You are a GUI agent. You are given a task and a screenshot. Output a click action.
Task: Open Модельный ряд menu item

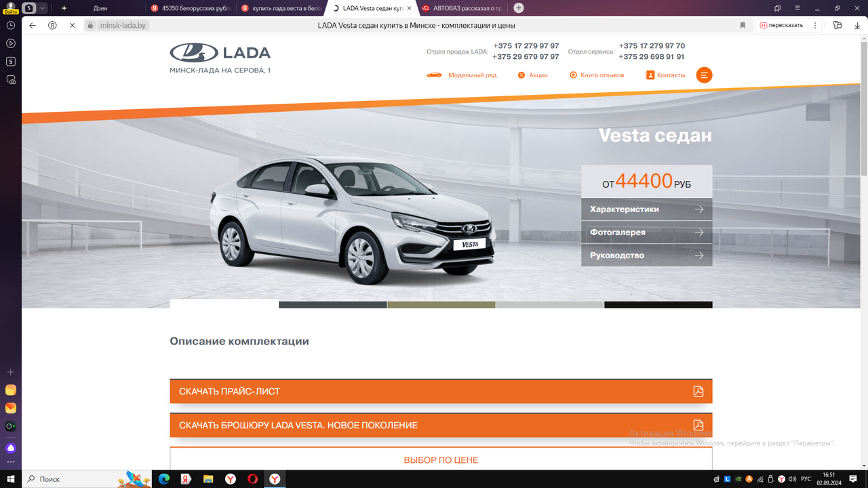472,75
